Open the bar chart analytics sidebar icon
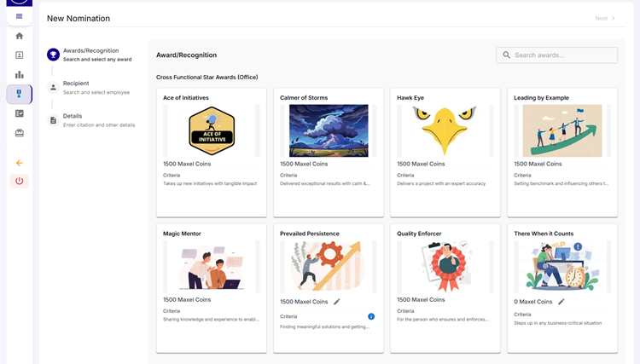 pyautogui.click(x=19, y=75)
